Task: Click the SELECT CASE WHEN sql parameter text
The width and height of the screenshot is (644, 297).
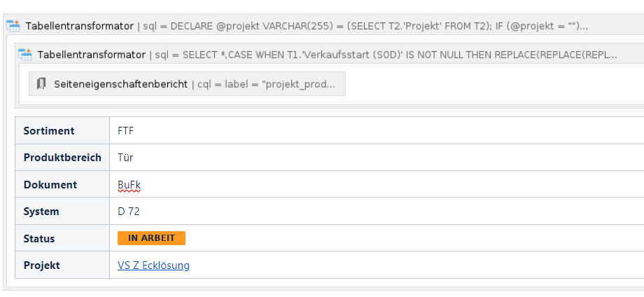Action: 386,55
